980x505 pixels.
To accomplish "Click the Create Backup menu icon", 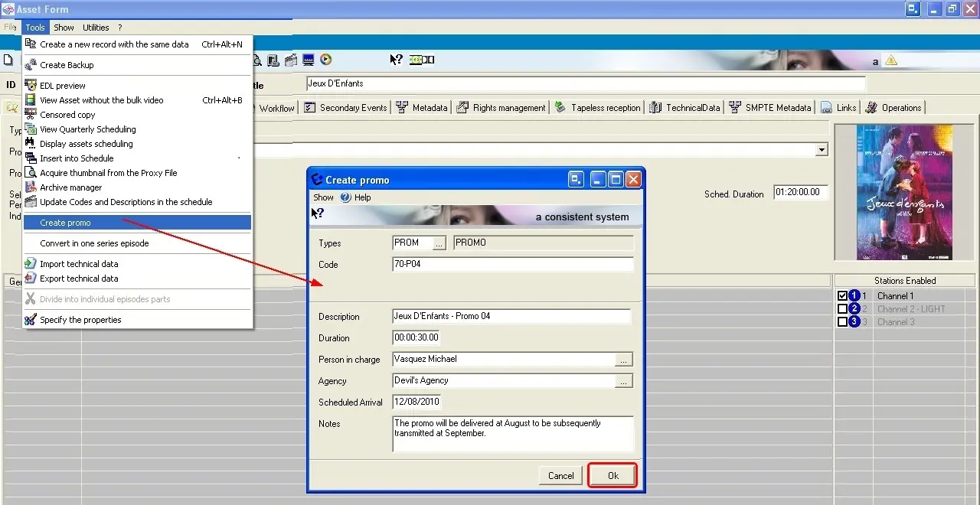I will pyautogui.click(x=31, y=65).
